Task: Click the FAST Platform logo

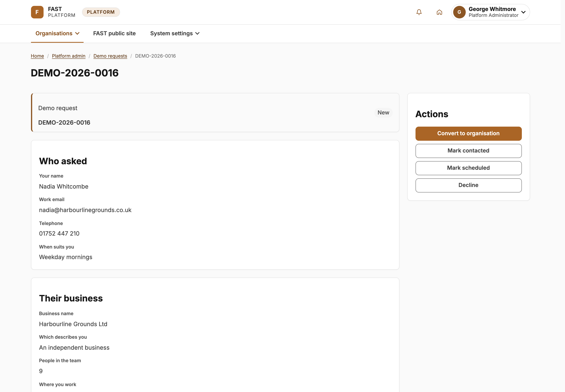Action: [x=37, y=12]
